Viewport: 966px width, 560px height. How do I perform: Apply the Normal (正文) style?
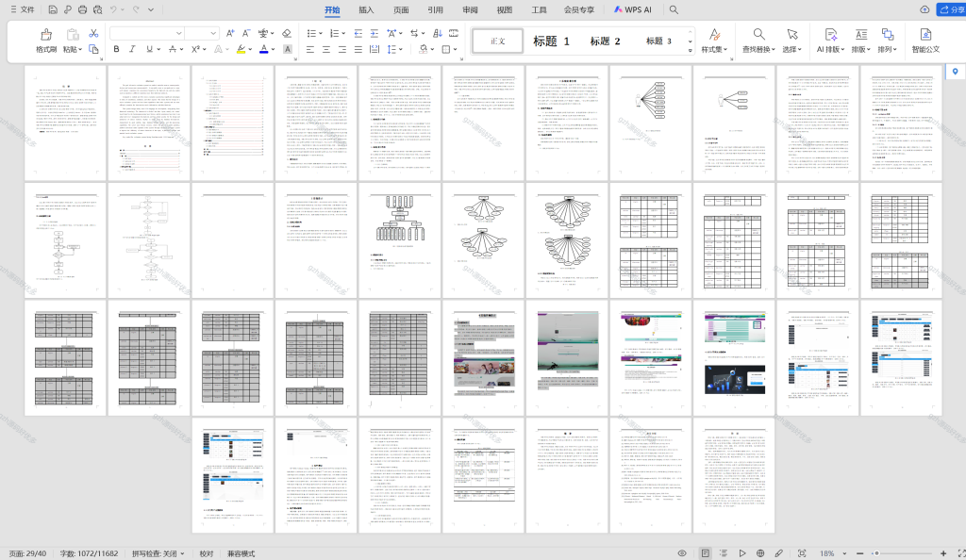click(498, 41)
